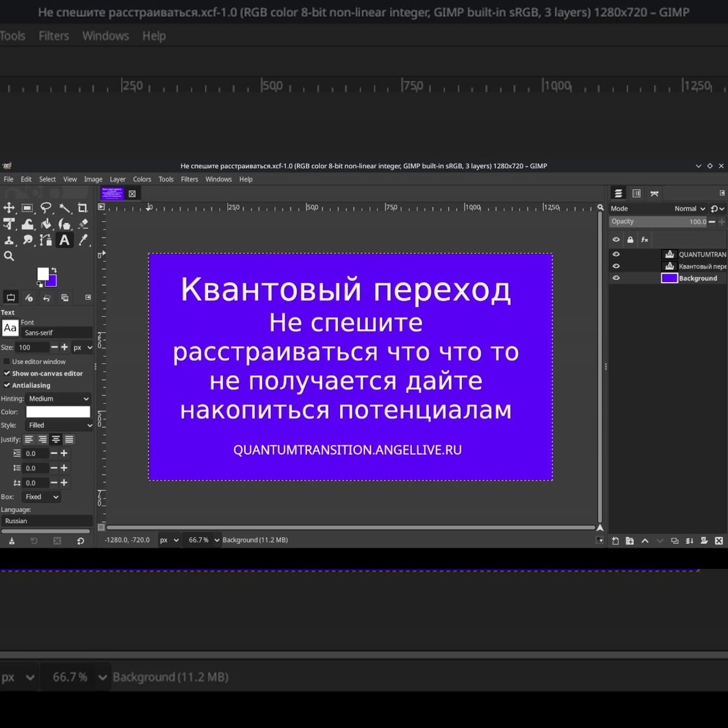
Task: Hide the QUANTUMTRAN text layer
Action: coord(616,254)
